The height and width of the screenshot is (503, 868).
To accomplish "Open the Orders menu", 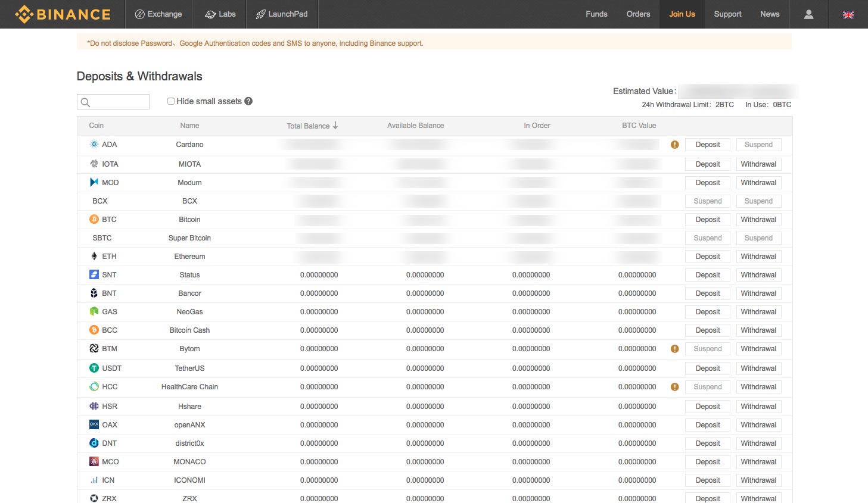I will click(638, 14).
